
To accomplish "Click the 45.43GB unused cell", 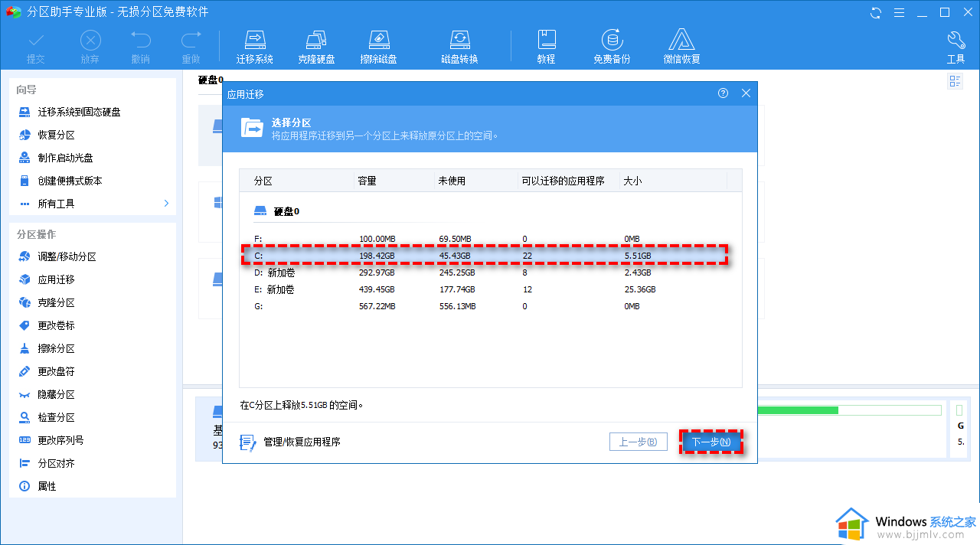I will (454, 256).
